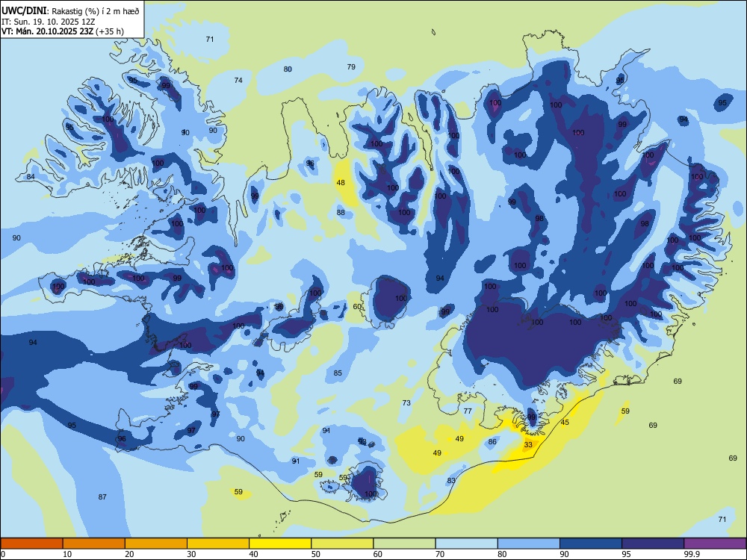This screenshot has width=747, height=560.
Task: Click the legend scale label '20'
Action: coord(129,554)
